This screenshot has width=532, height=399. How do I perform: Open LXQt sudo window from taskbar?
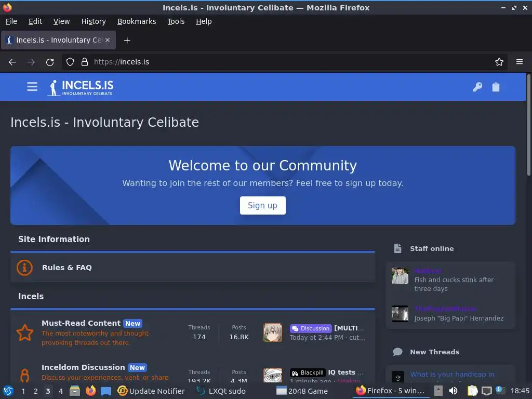point(221,391)
